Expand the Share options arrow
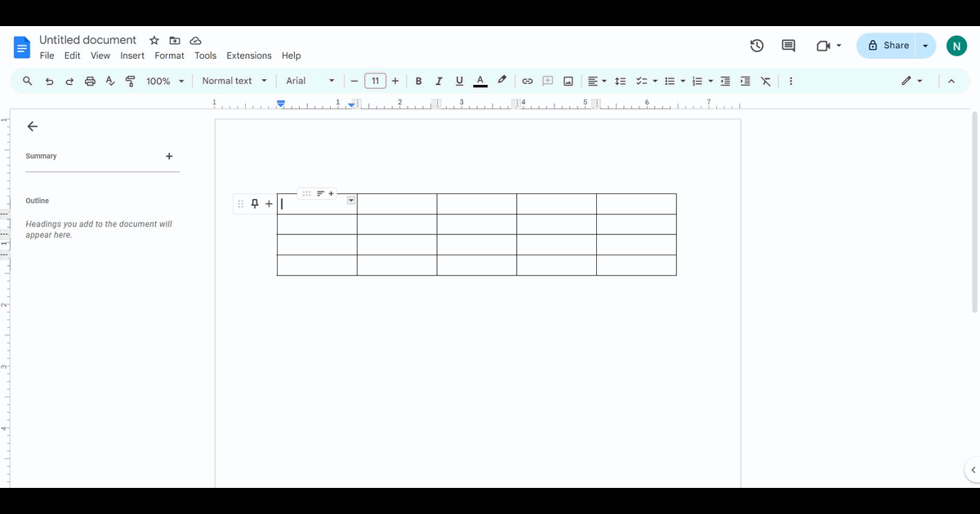The height and width of the screenshot is (514, 980). pyautogui.click(x=925, y=46)
